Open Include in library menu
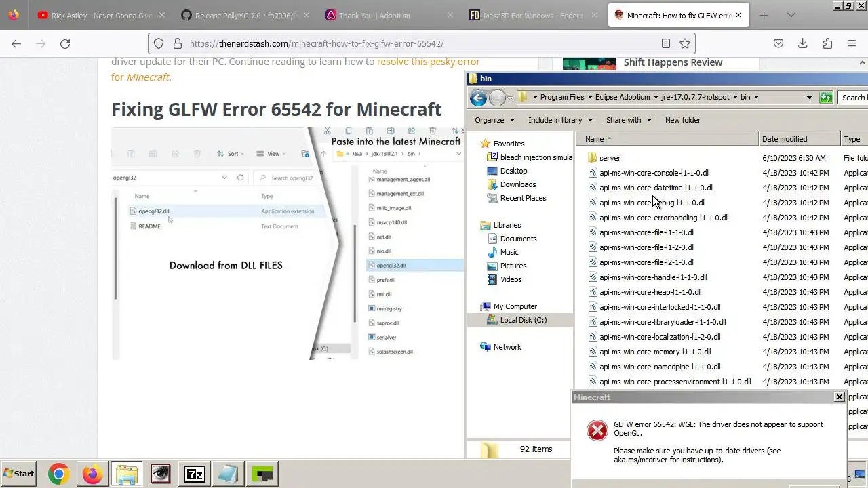This screenshot has width=868, height=488. tap(560, 120)
